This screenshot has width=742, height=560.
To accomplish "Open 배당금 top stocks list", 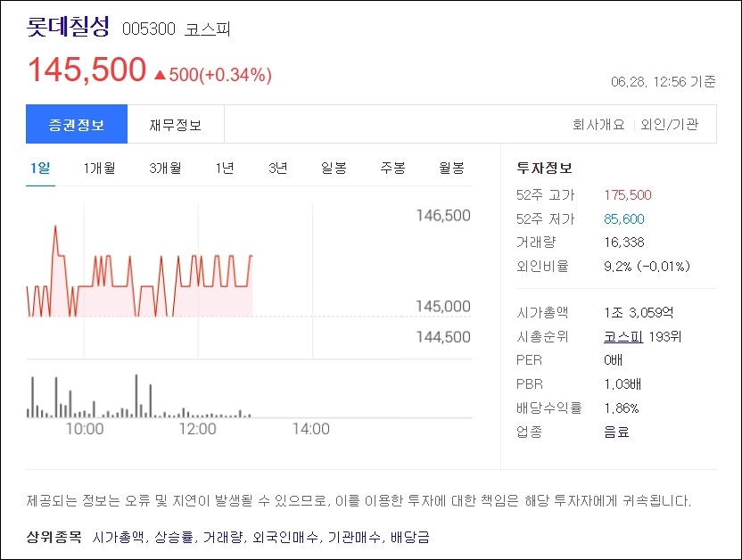I will pos(410,537).
